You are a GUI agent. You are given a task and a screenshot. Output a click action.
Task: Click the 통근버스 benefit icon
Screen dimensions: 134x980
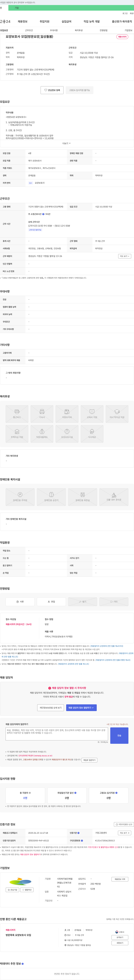pos(17,414)
